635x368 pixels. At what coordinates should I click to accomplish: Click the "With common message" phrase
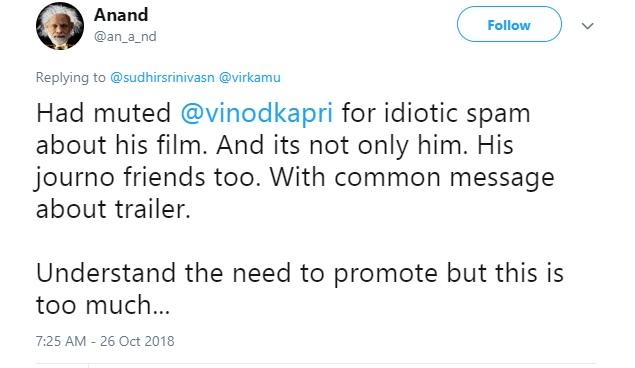point(412,177)
